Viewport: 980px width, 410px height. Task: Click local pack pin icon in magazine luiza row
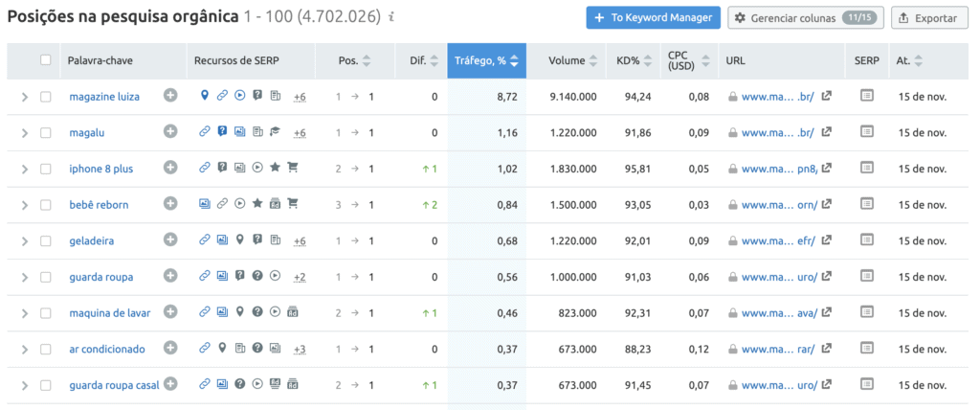click(204, 96)
